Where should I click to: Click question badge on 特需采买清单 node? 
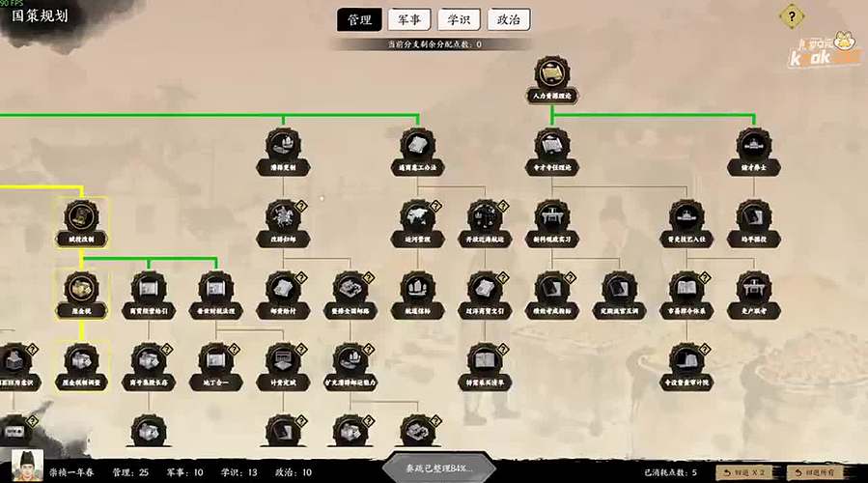pyautogui.click(x=503, y=350)
